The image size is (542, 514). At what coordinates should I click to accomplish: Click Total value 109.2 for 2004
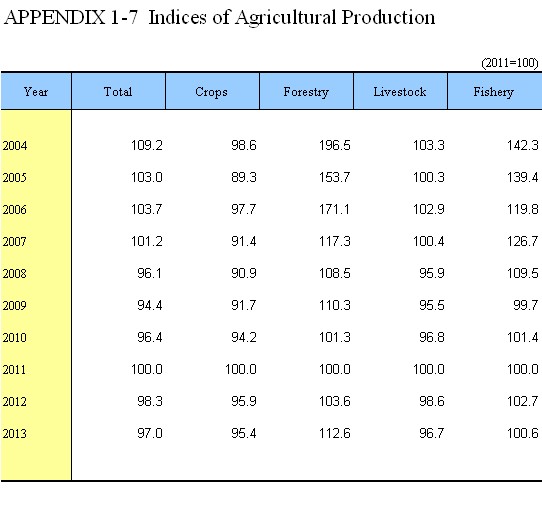(147, 145)
